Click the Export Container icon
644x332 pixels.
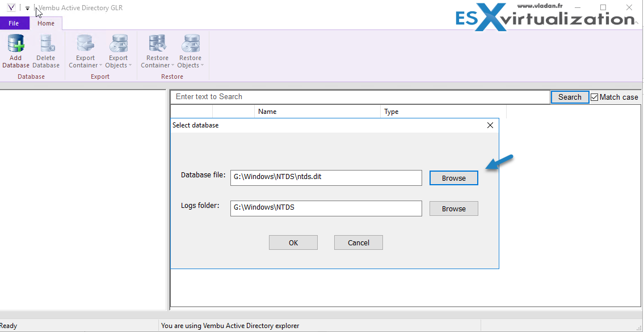click(86, 44)
